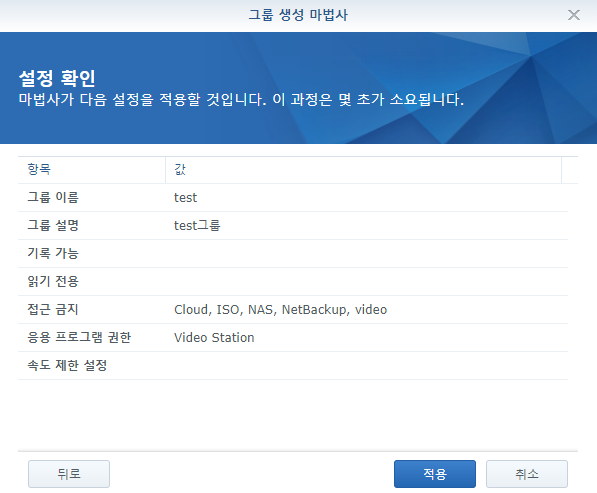Image resolution: width=597 pixels, height=493 pixels.
Task: Click the banner description starting 마법사가 다음 설정을
Action: point(241,100)
